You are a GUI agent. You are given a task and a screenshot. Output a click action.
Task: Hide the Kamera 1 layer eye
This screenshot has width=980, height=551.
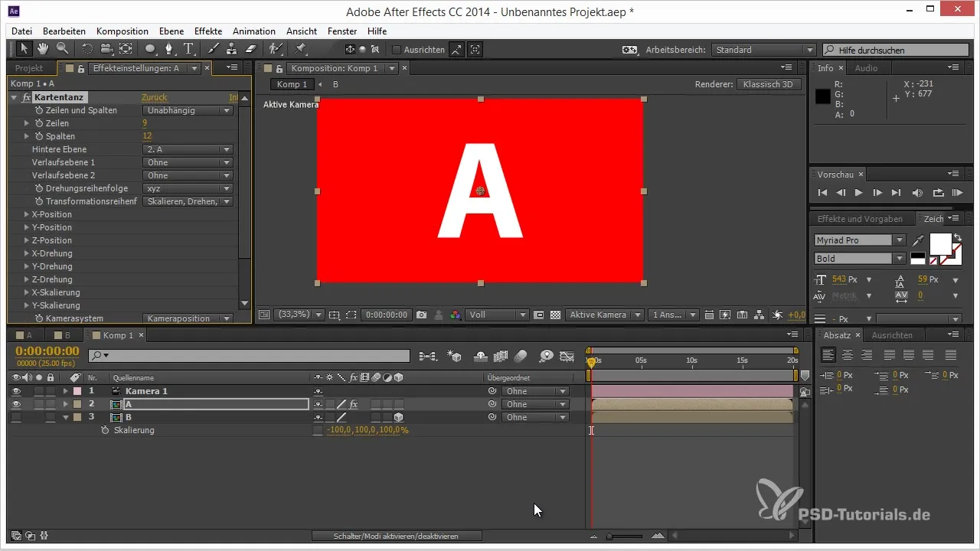pyautogui.click(x=16, y=391)
